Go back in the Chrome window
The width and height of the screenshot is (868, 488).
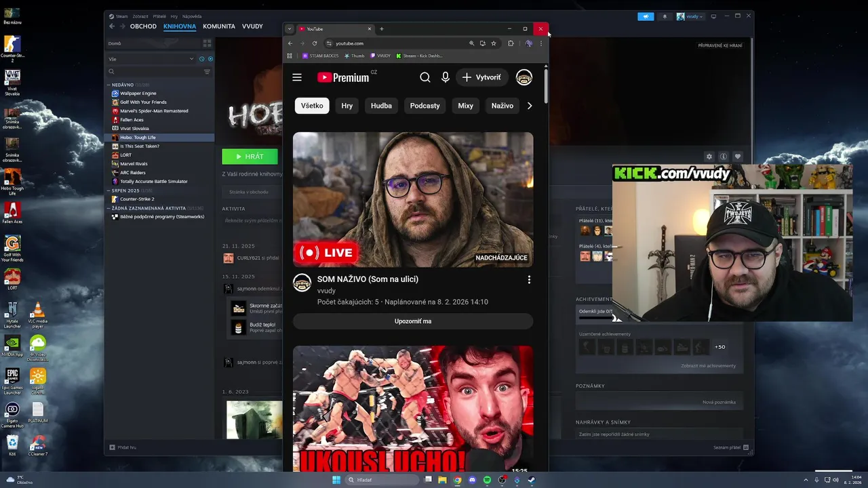pos(290,43)
